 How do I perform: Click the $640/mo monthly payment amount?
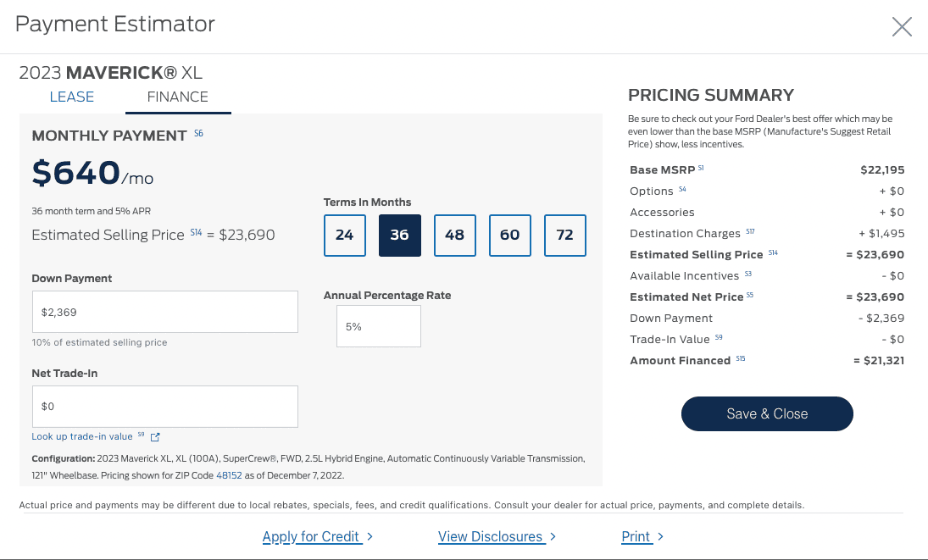(92, 173)
